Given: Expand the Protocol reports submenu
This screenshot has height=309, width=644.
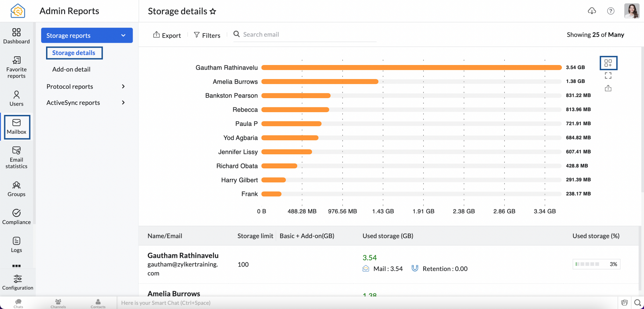Looking at the screenshot, I should (x=123, y=87).
